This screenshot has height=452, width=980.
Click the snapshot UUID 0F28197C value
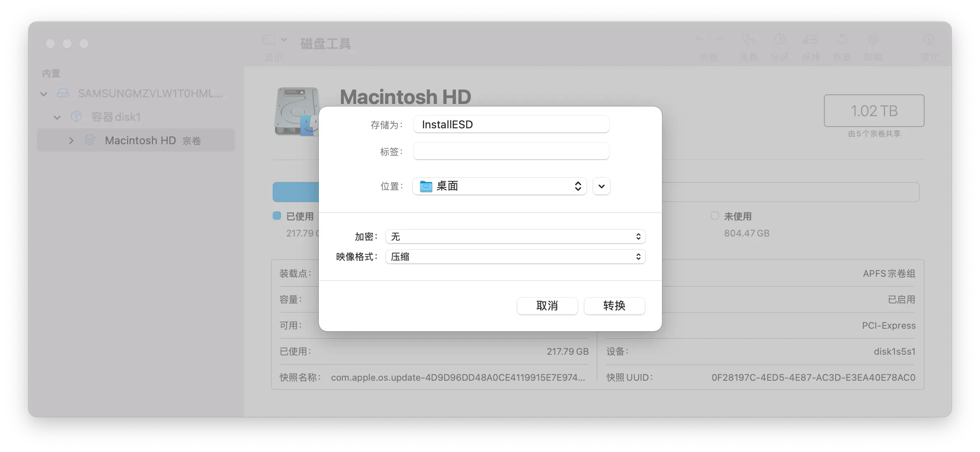813,377
